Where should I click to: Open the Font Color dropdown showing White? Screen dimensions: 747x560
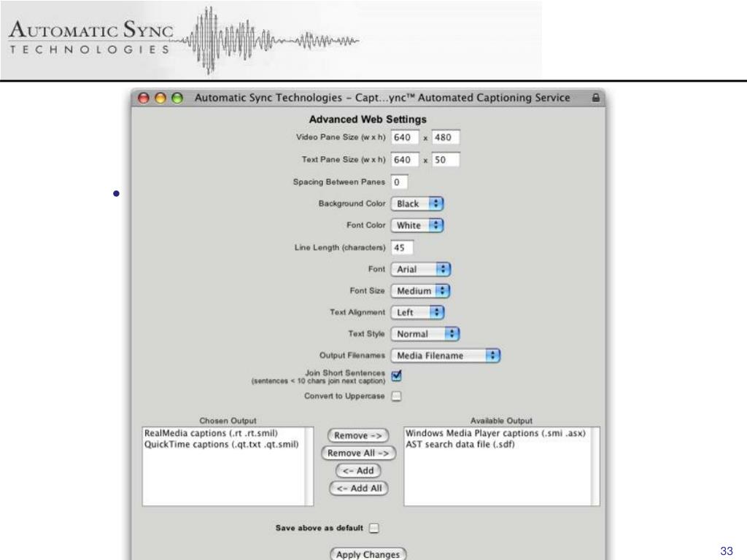pos(417,225)
